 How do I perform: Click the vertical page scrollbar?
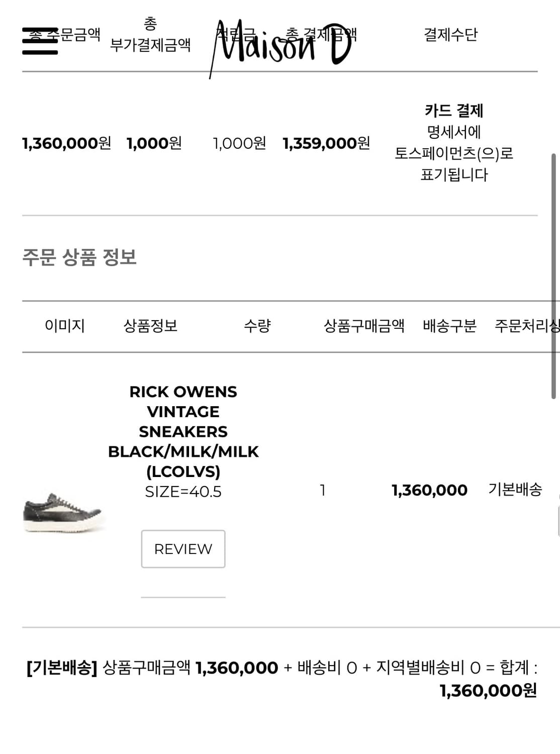pos(553,275)
